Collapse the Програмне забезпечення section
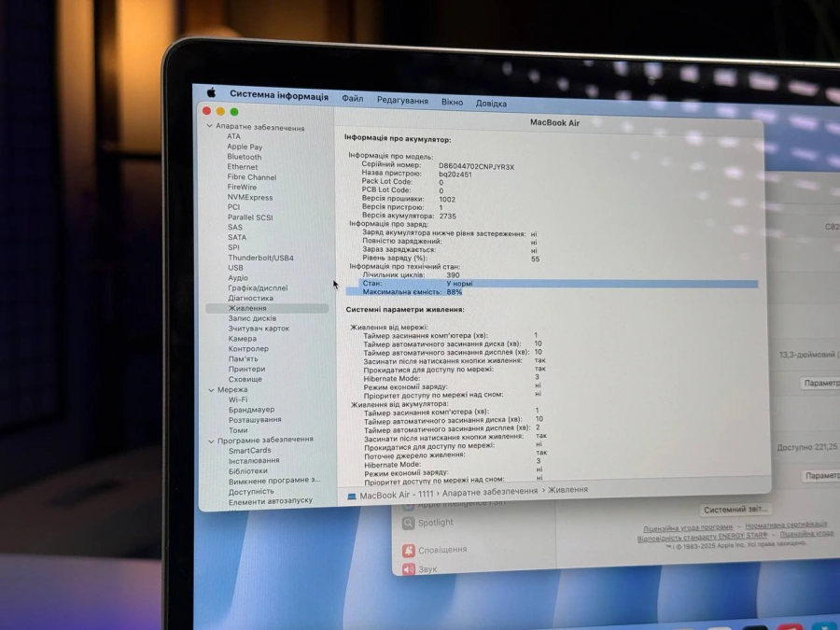The width and height of the screenshot is (840, 630). click(x=211, y=441)
